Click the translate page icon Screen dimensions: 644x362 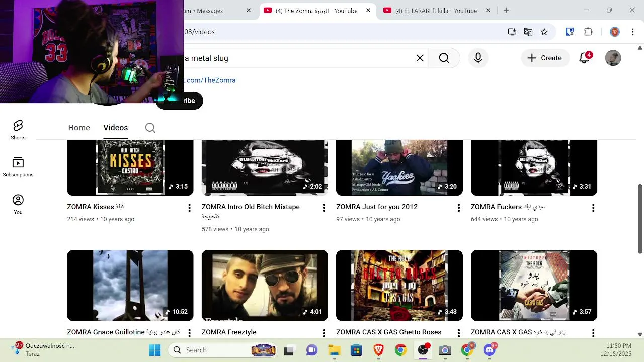coord(528,32)
